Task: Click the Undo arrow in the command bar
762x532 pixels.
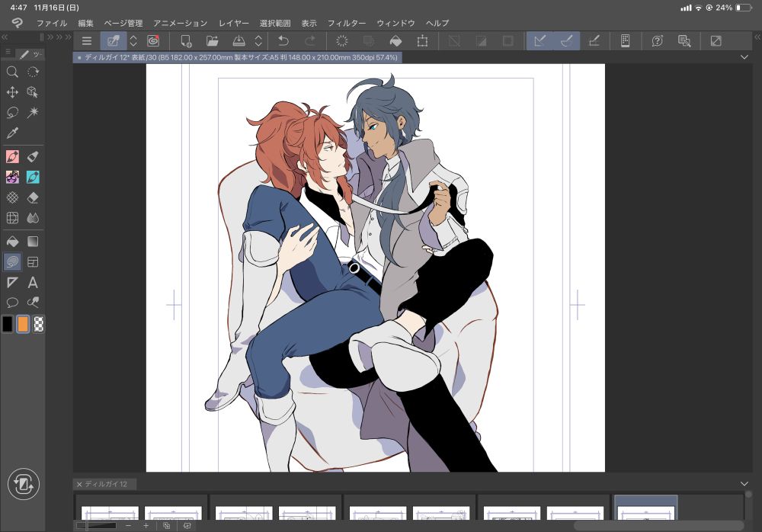Action: pyautogui.click(x=283, y=41)
